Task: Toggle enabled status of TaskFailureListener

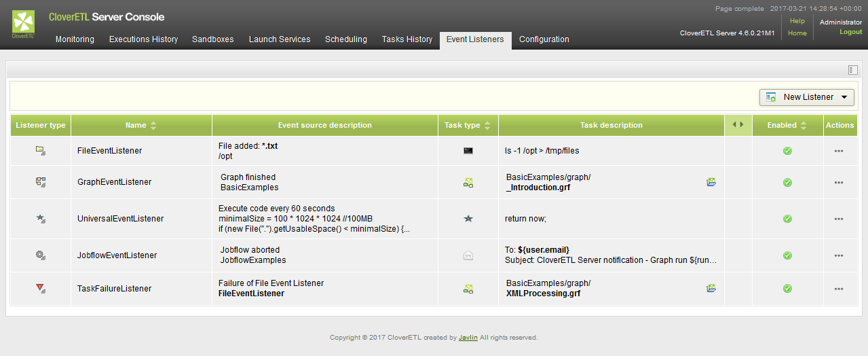Action: tap(787, 289)
